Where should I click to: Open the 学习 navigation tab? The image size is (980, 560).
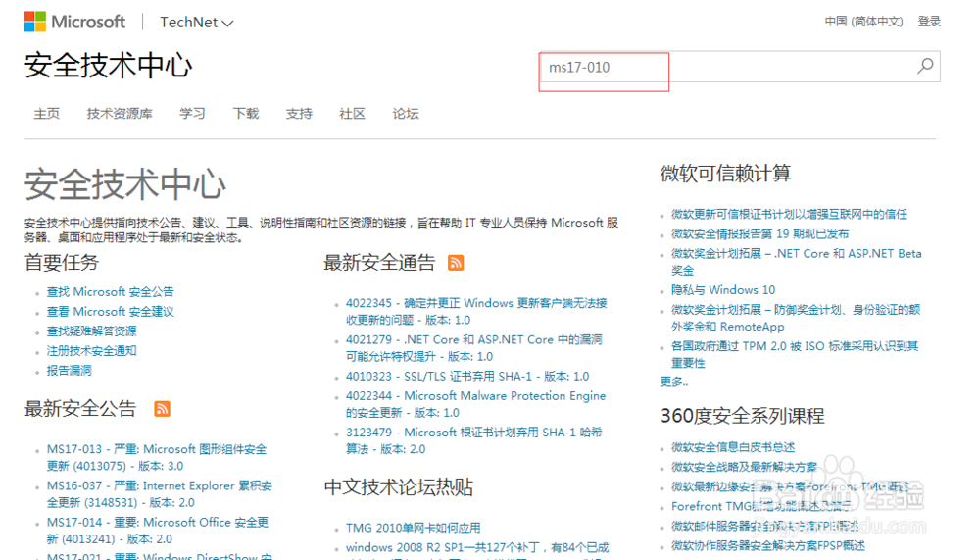coord(192,113)
